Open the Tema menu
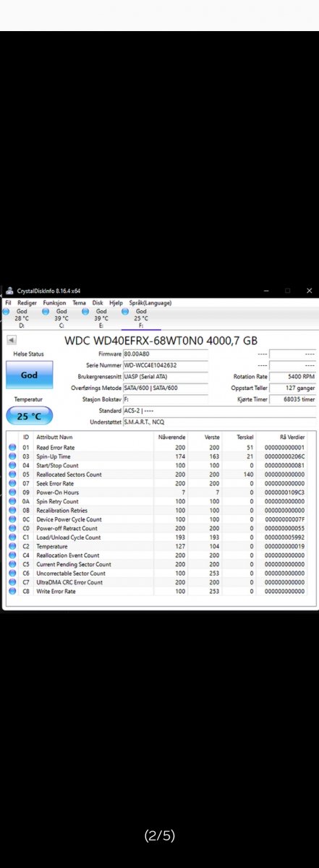Screen dimensions: 319x868 (x=79, y=303)
